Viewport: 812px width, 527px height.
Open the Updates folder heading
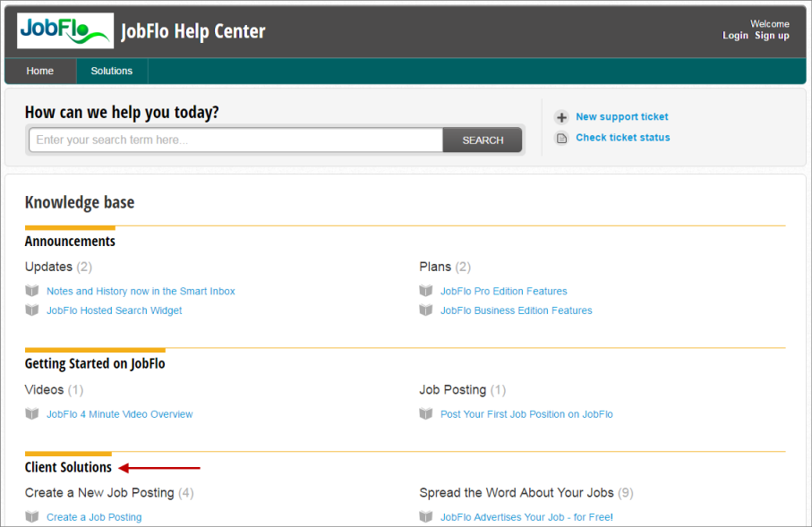coord(48,267)
